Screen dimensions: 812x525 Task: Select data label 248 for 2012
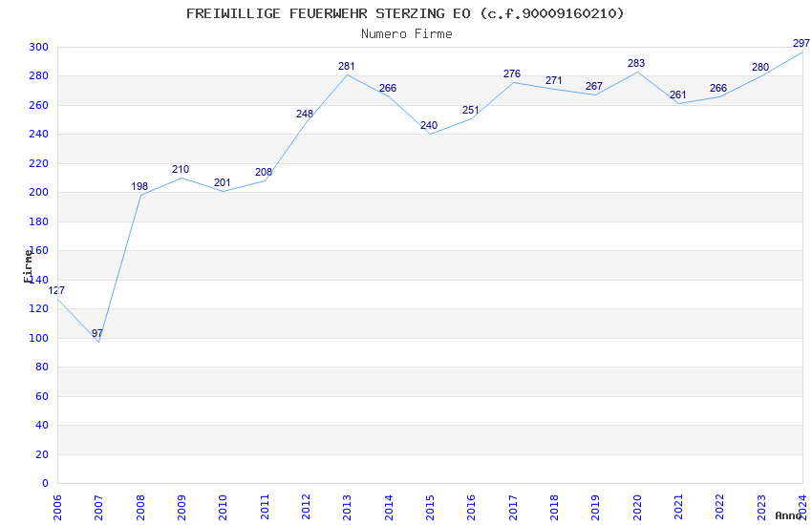click(305, 114)
